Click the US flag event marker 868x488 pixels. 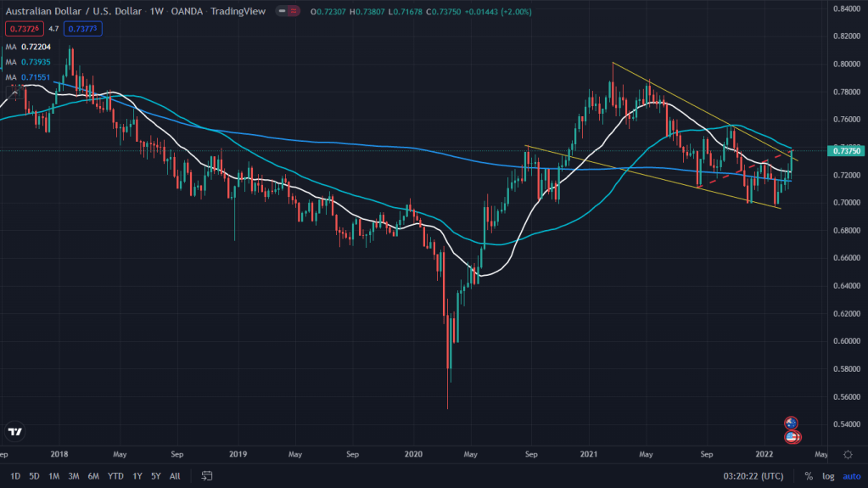(791, 437)
